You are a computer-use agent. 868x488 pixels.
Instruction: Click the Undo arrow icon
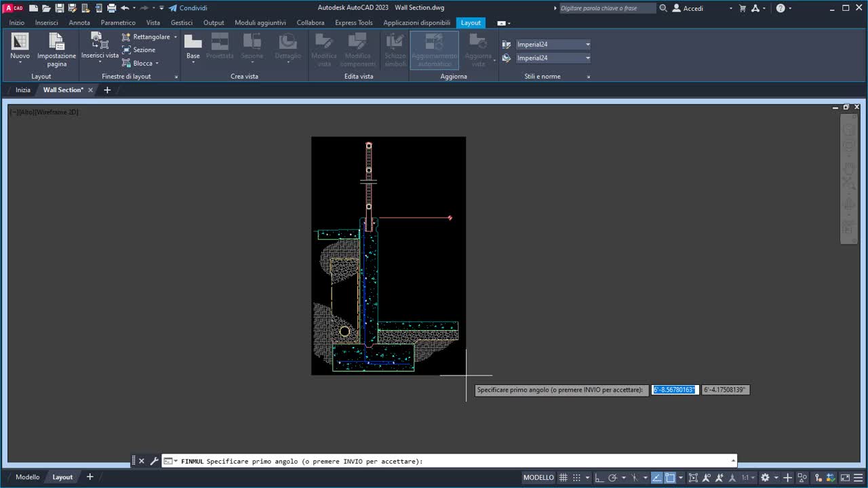click(125, 8)
